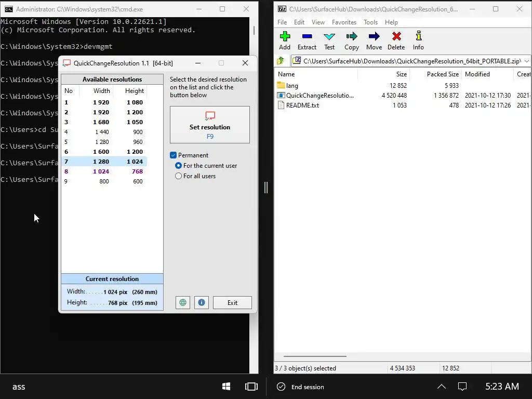Open the Windows Start button

(x=226, y=387)
